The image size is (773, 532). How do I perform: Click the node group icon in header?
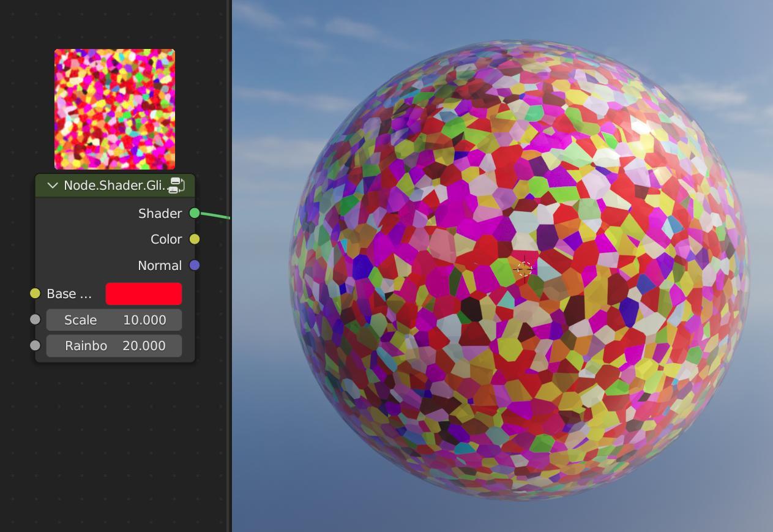click(x=177, y=185)
